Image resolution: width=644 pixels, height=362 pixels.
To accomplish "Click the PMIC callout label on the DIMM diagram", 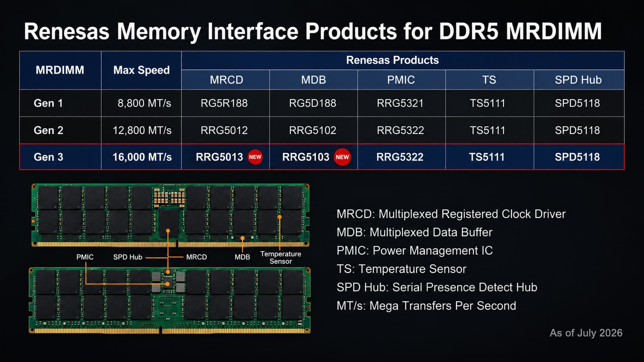I will tap(85, 257).
